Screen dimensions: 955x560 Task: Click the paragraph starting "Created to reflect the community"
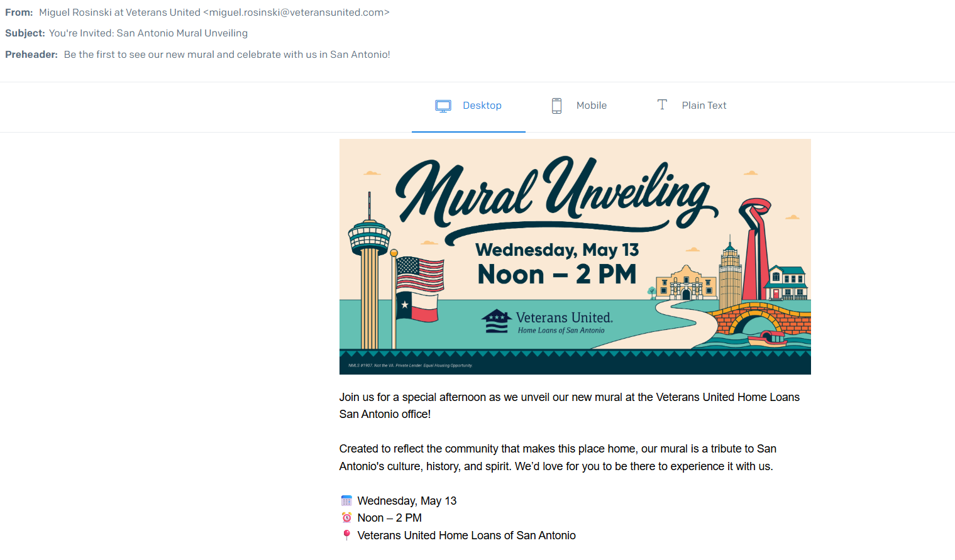click(558, 458)
